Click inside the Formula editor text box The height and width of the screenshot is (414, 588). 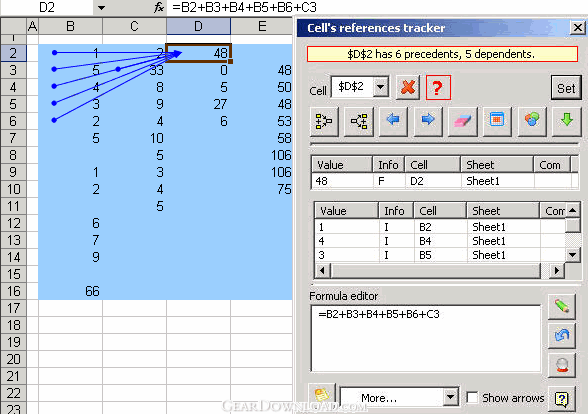(x=426, y=339)
